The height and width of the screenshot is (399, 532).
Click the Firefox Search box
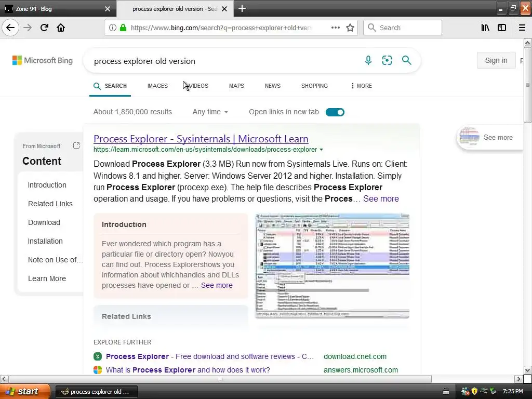point(403,28)
